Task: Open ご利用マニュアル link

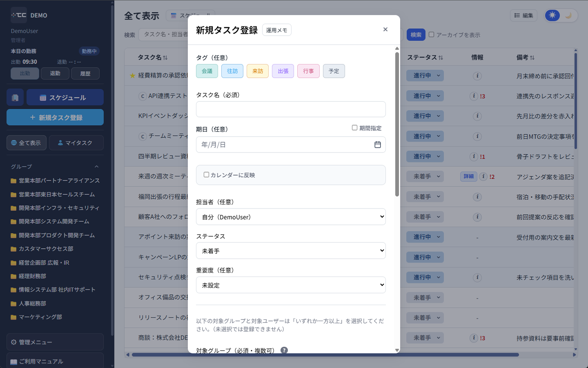Action: pos(55,361)
